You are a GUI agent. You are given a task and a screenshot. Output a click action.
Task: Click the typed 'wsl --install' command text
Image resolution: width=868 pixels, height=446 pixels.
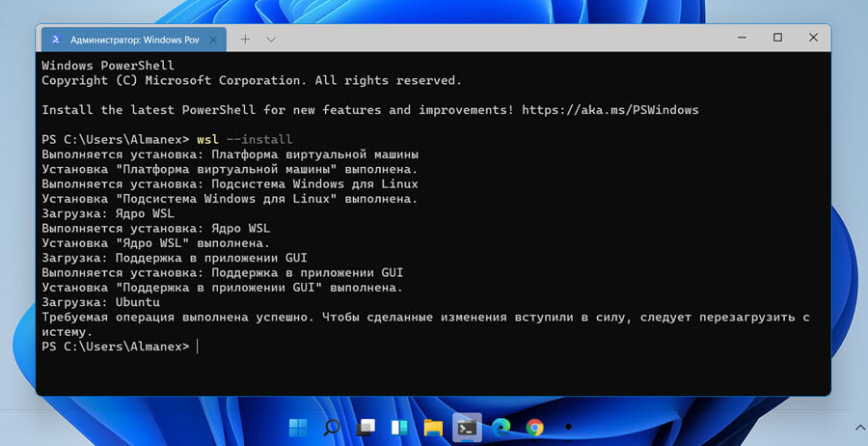coord(245,140)
